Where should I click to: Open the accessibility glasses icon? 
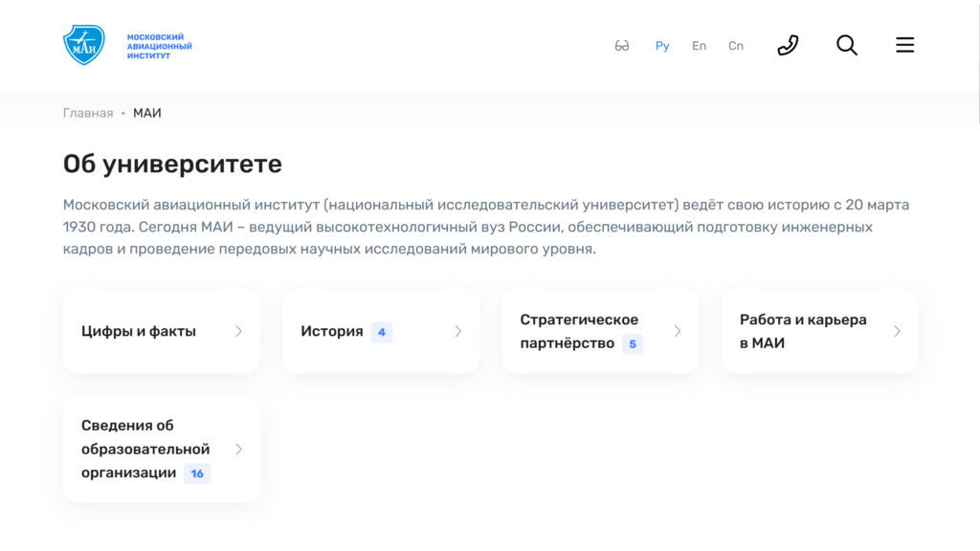(622, 46)
